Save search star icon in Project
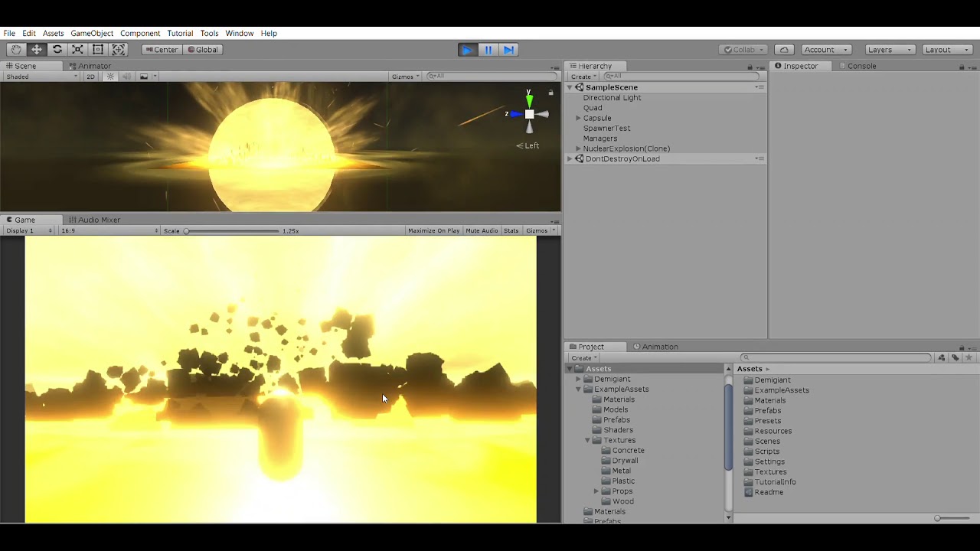 click(969, 357)
